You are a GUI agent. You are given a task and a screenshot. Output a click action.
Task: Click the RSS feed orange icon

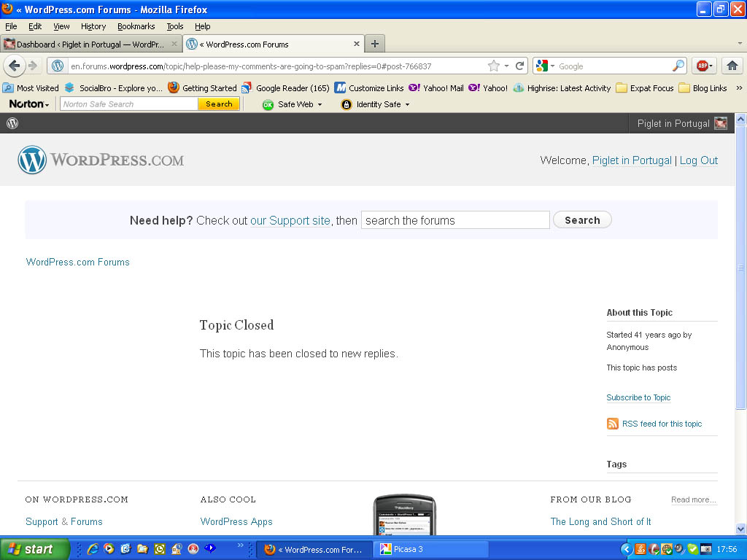613,424
